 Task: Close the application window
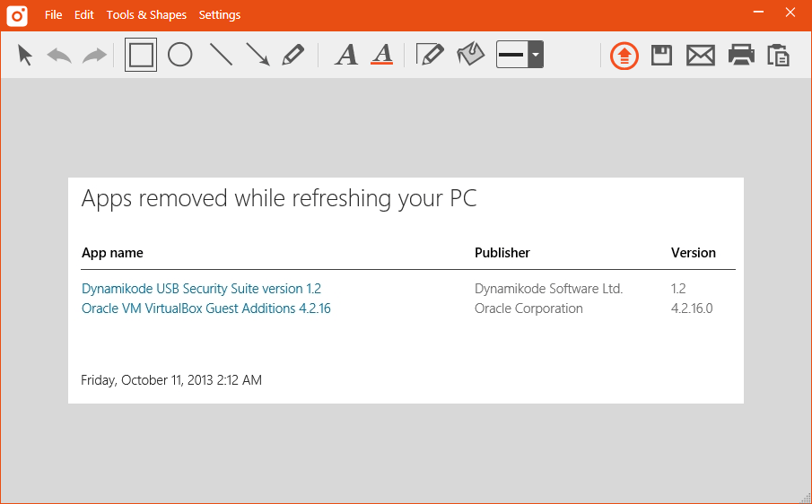point(790,13)
